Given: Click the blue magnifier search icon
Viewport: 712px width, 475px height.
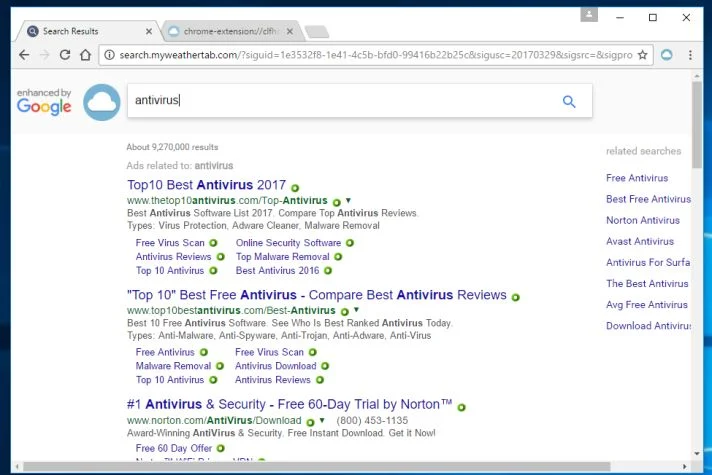Looking at the screenshot, I should [x=569, y=101].
